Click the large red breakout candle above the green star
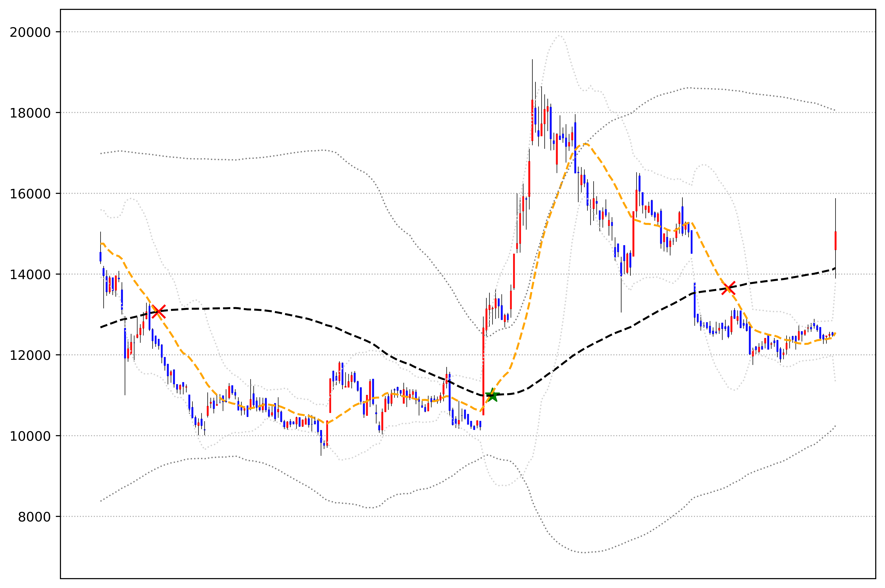The height and width of the screenshot is (588, 885). click(x=483, y=371)
